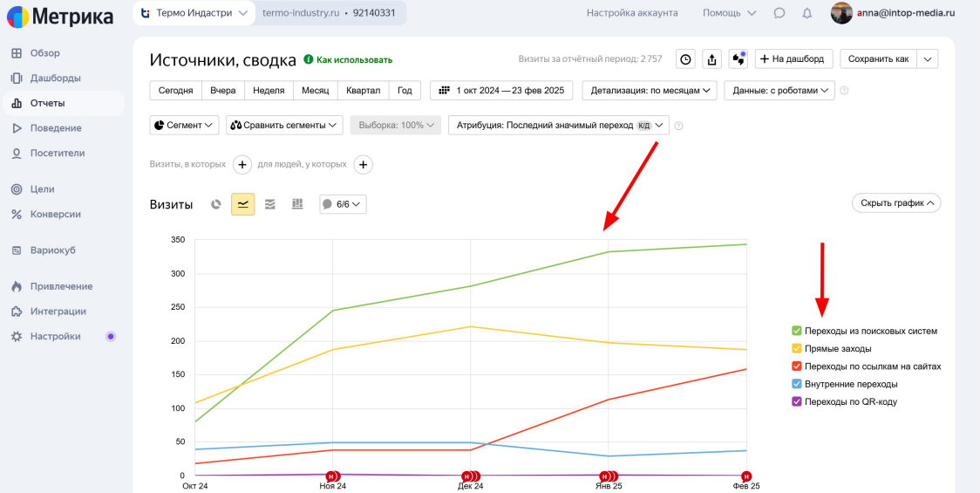
Task: Uncheck 'Прямые заходы' legend checkbox
Action: tap(796, 349)
